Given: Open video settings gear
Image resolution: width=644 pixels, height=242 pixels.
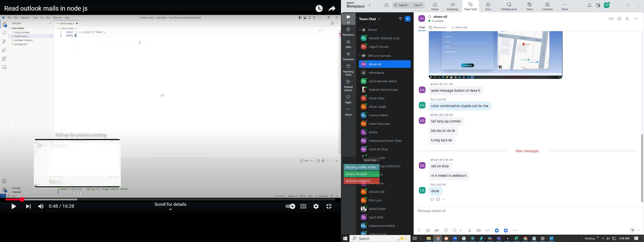Looking at the screenshot, I should coord(316,206).
